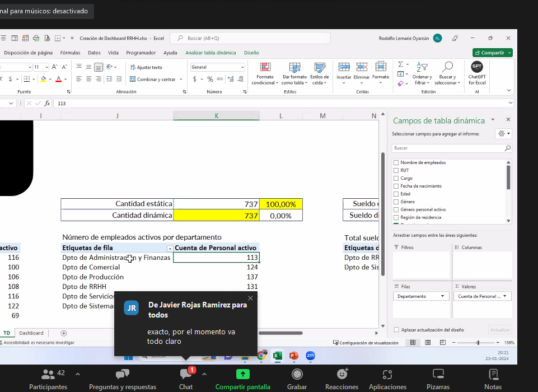This screenshot has width=538, height=392.
Task: Open the Name Box dropdown arrow
Action: [x=11, y=103]
